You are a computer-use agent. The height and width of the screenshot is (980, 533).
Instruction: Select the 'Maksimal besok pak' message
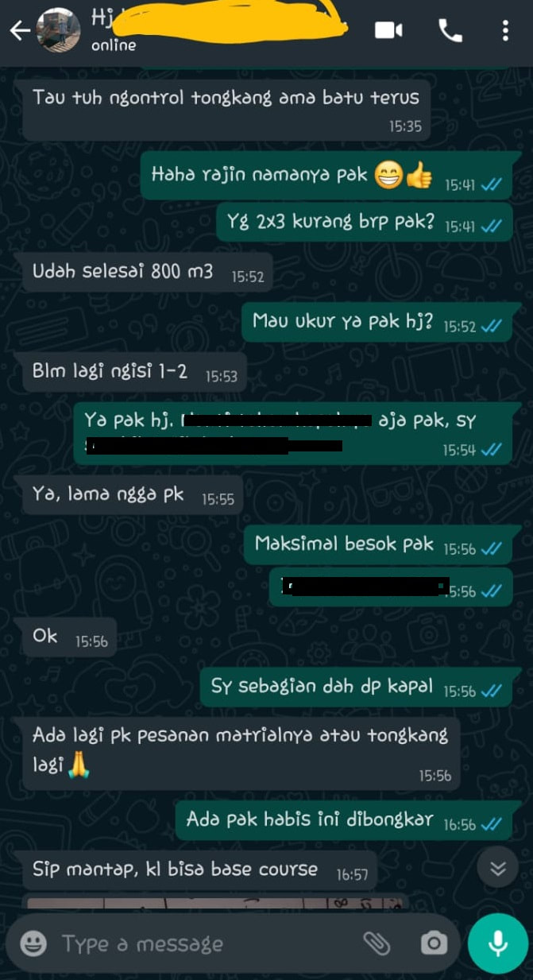(377, 544)
